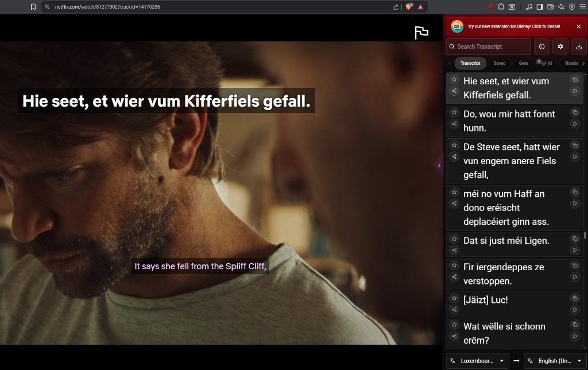Open the AI tab
This screenshot has width=588, height=370.
pyautogui.click(x=547, y=63)
